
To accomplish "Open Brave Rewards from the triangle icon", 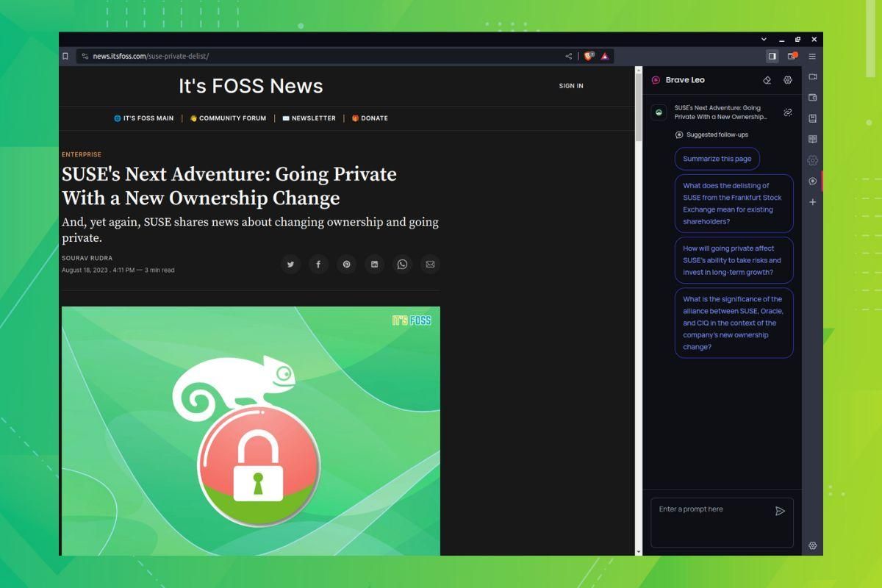I will [x=604, y=56].
